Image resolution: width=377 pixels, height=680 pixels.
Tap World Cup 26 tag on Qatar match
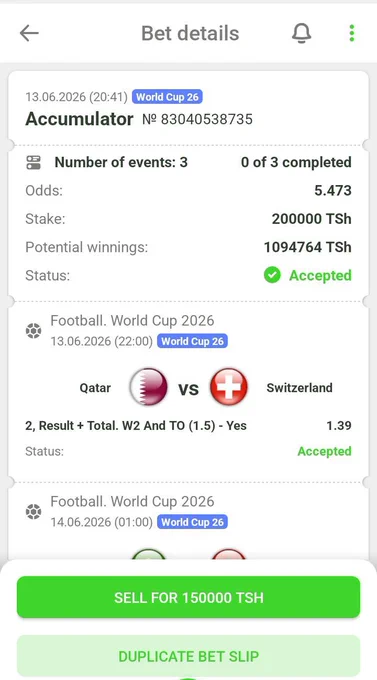pos(192,341)
